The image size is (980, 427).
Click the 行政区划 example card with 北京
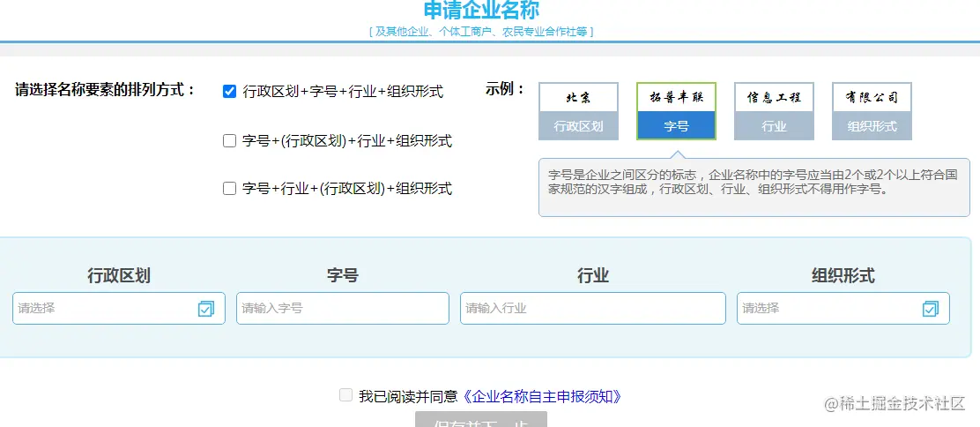tap(579, 111)
